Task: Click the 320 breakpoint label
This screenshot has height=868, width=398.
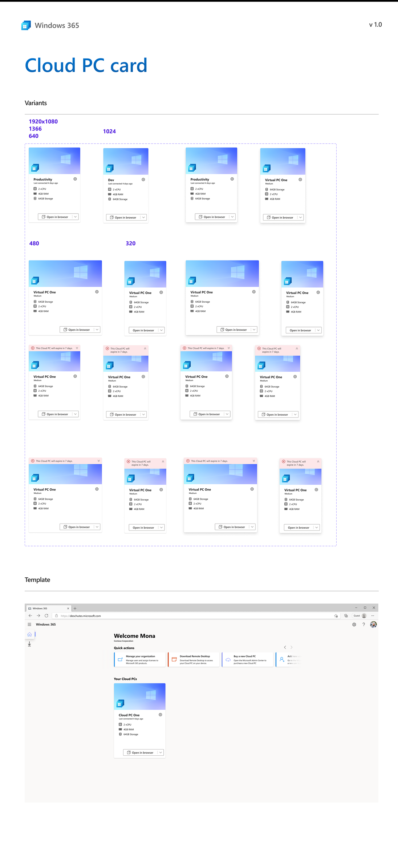Action: (131, 243)
